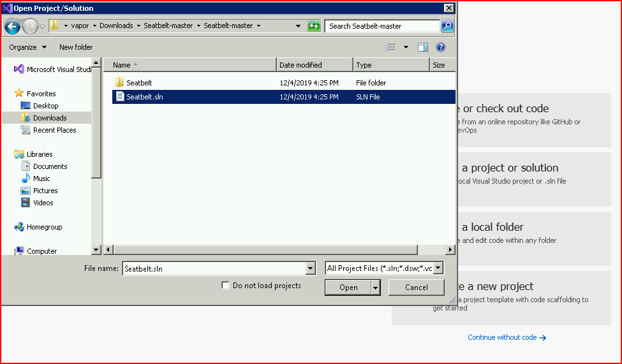
Task: Open Desktop in Favorites
Action: pyautogui.click(x=40, y=106)
